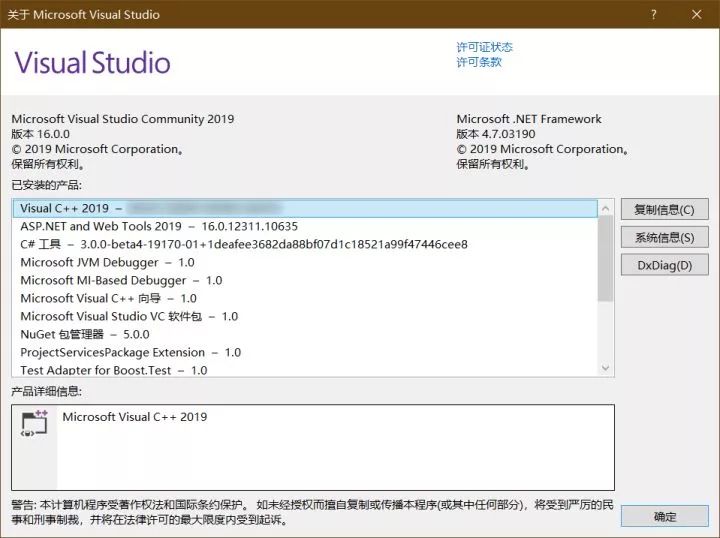Click the 系统信息(S) button
Screen dimensions: 720x538
click(x=664, y=237)
